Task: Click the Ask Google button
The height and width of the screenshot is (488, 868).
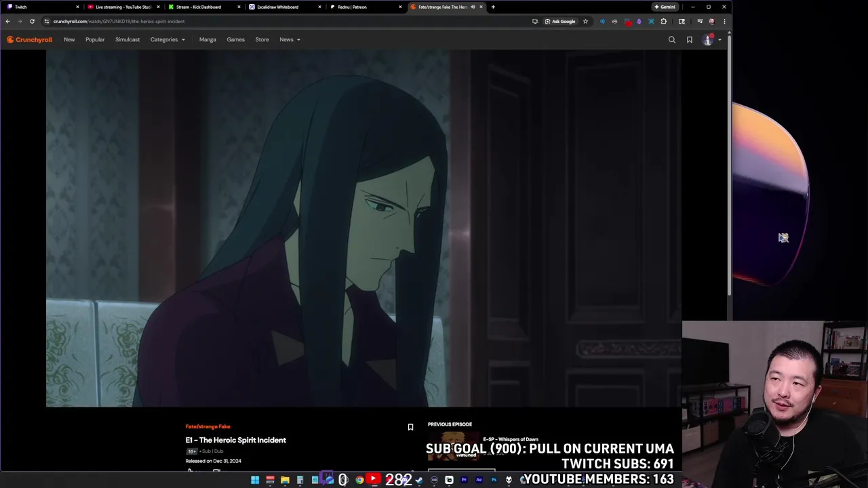Action: tap(560, 21)
